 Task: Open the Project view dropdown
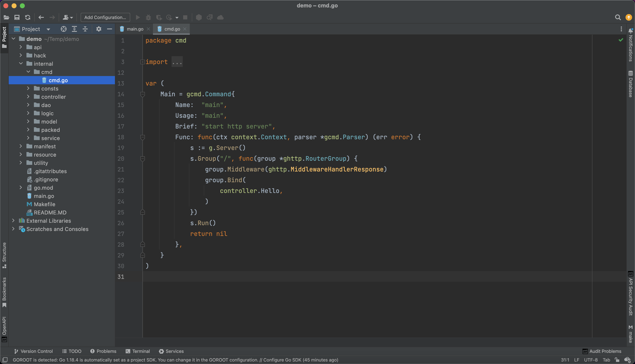(48, 29)
